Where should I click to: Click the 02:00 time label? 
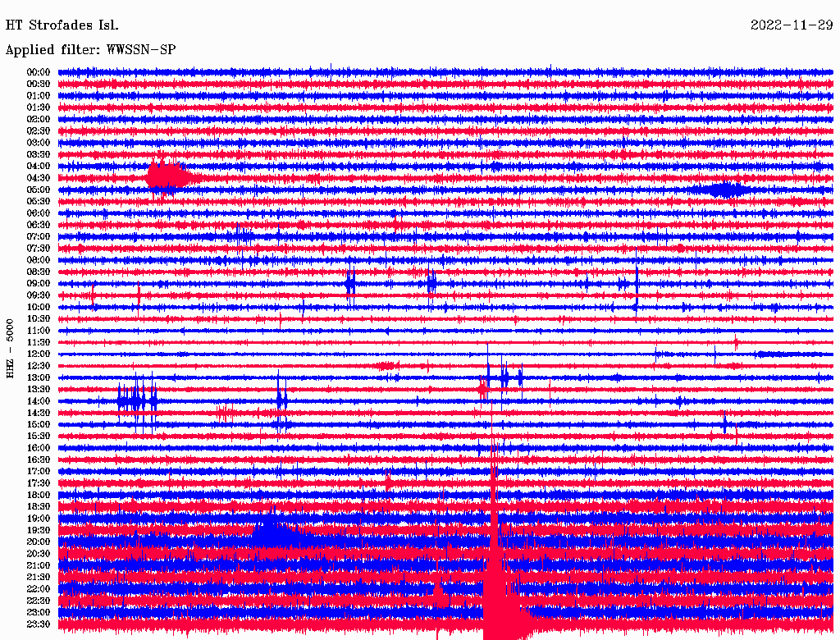pyautogui.click(x=39, y=119)
